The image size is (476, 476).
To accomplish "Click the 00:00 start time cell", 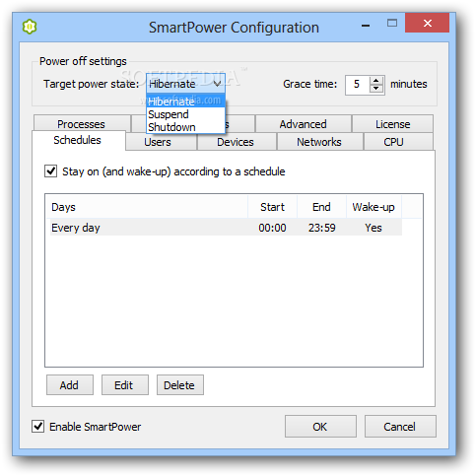I will tap(272, 228).
